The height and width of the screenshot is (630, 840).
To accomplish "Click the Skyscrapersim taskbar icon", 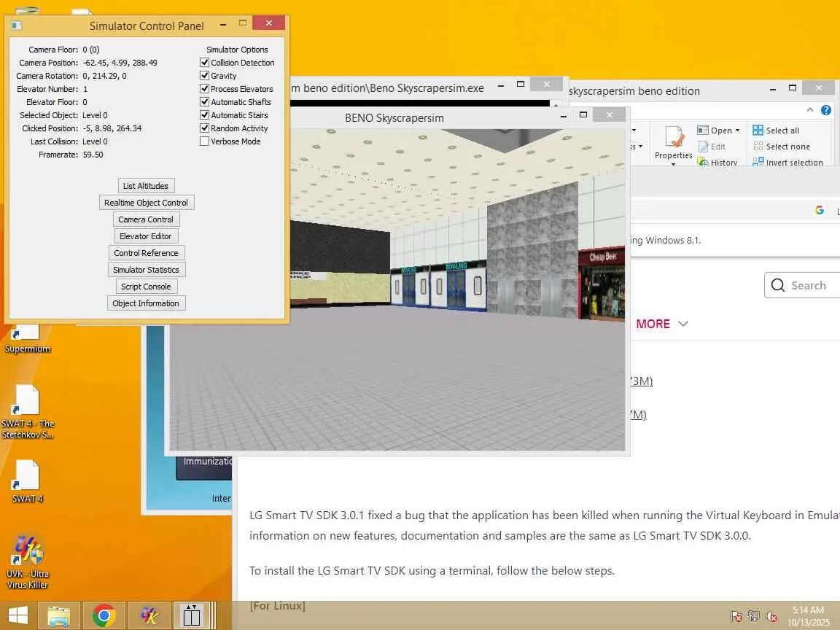I will 192,615.
